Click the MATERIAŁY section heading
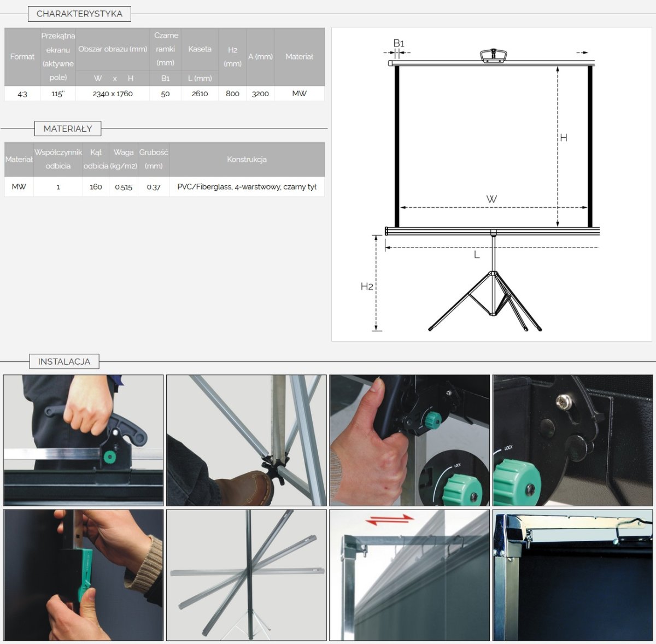The height and width of the screenshot is (644, 656). (68, 128)
